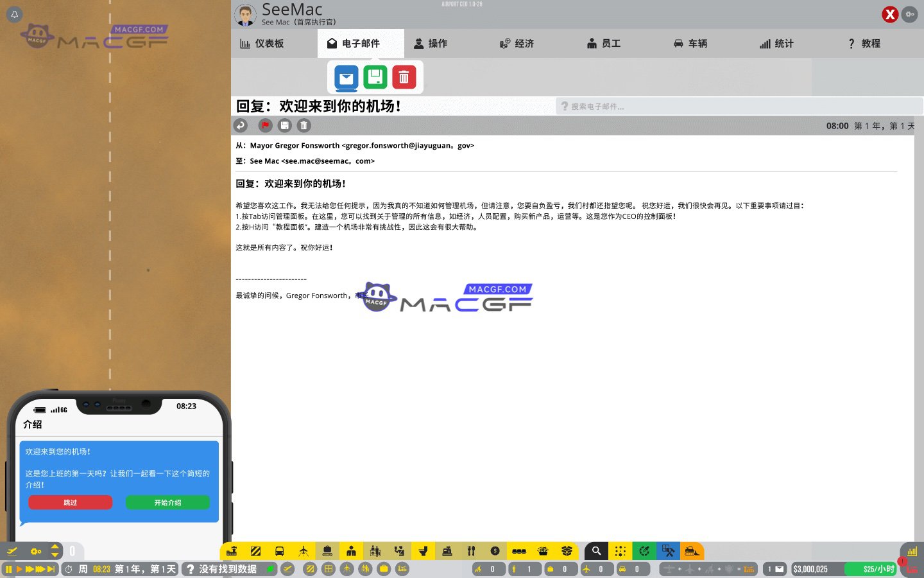Toggle the luggage overlay in the status bar

[x=551, y=569]
